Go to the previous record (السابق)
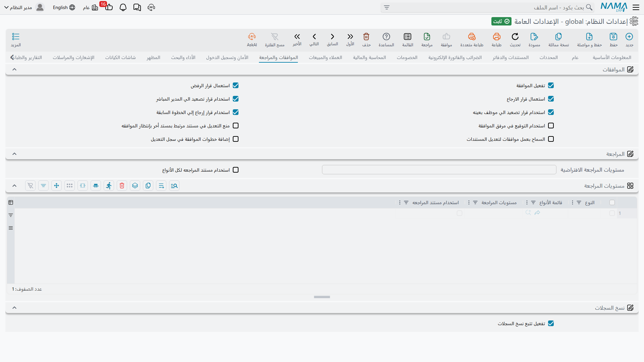644x362 pixels. (x=332, y=37)
